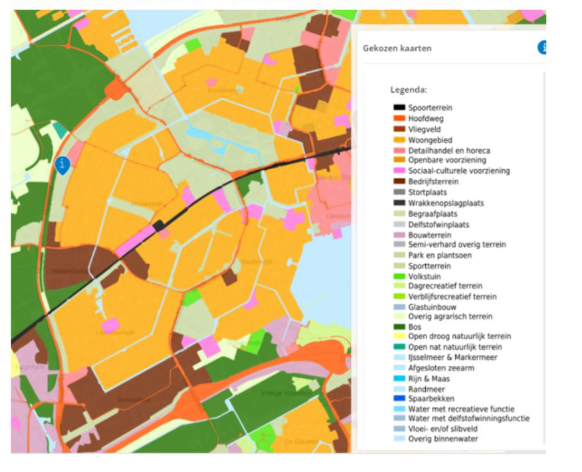Click the brown Bedrijfsterrein color swatch
This screenshot has height=472, width=582.
pos(399,181)
